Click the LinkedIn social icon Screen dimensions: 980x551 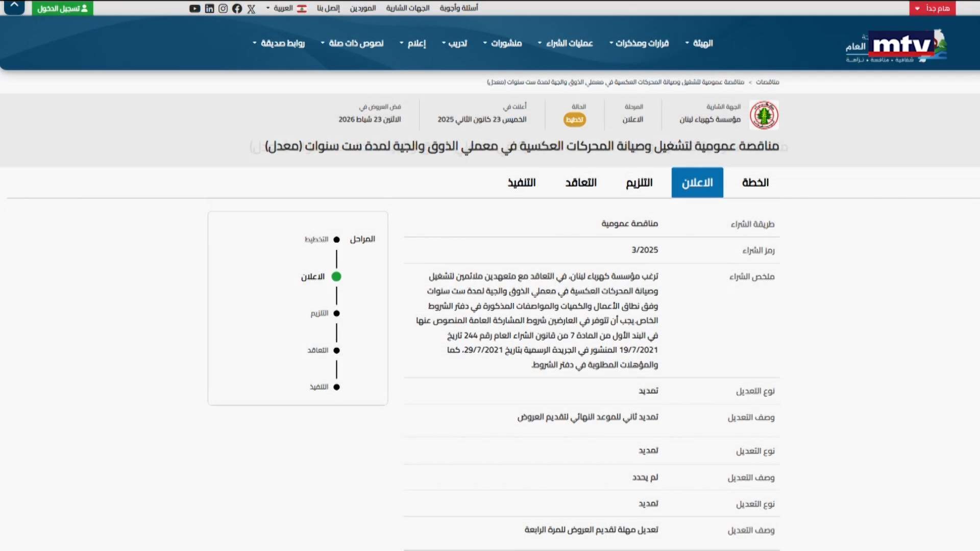tap(209, 8)
